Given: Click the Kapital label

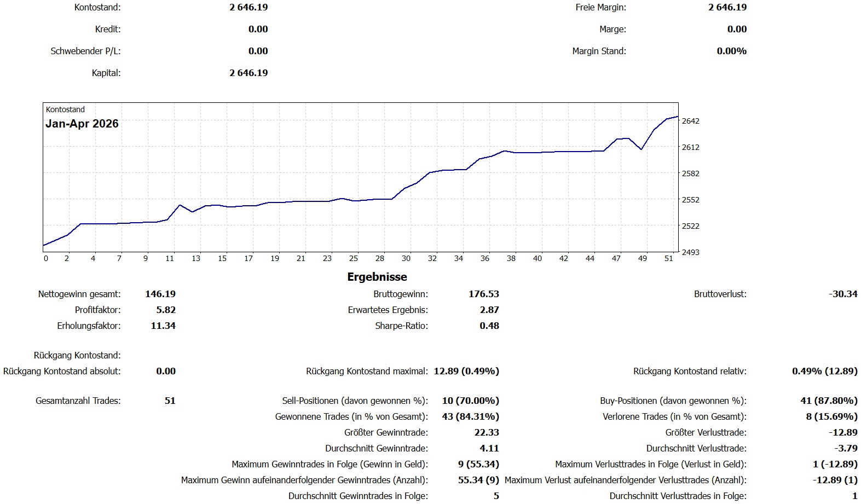Looking at the screenshot, I should click(x=106, y=73).
